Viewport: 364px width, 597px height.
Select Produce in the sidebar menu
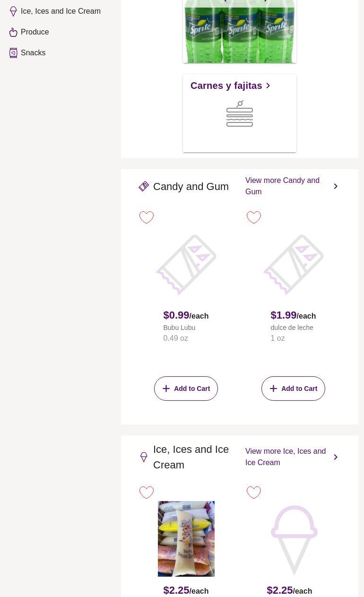(35, 32)
